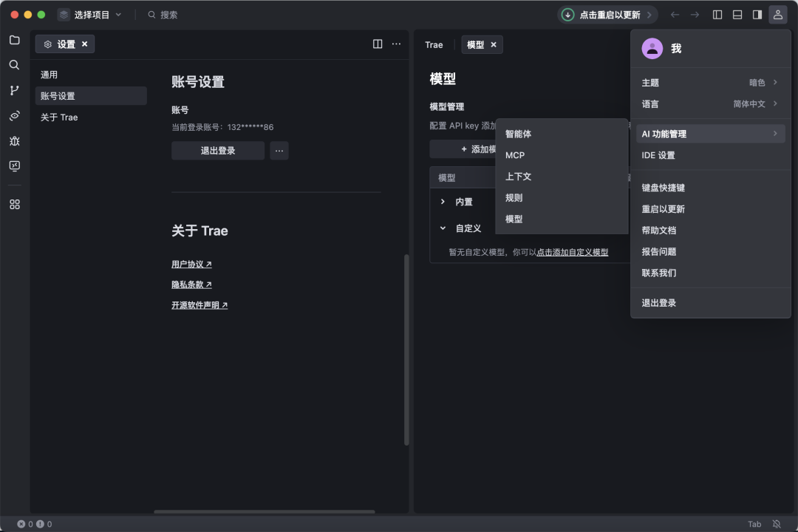Toggle the left sidebar layout icon
The height and width of the screenshot is (532, 798).
click(717, 15)
